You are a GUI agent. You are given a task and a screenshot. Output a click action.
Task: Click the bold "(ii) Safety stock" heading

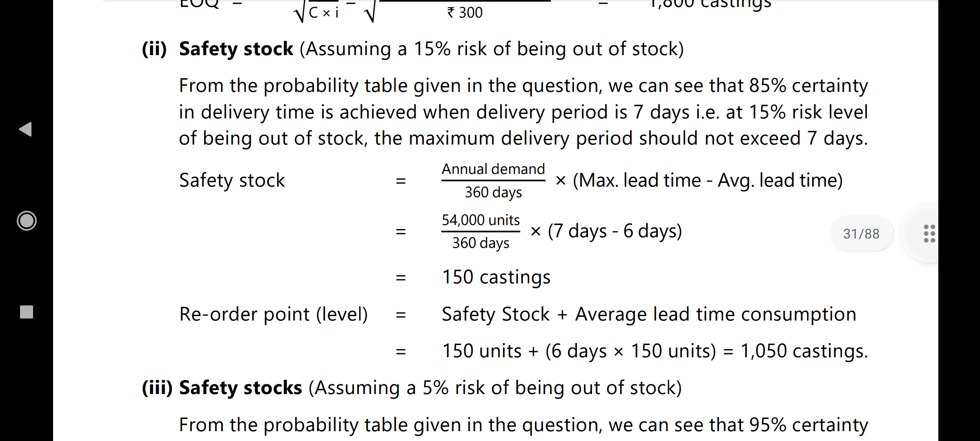tap(217, 49)
